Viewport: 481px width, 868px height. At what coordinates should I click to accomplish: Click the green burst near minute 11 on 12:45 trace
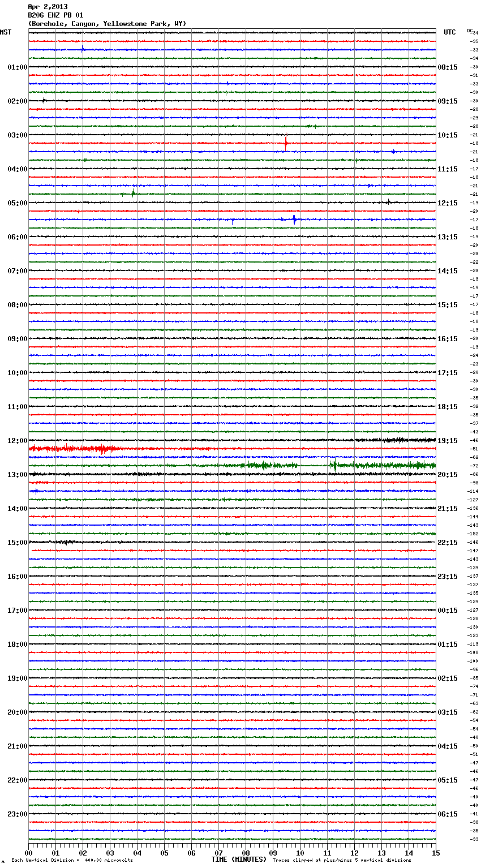coord(334,465)
